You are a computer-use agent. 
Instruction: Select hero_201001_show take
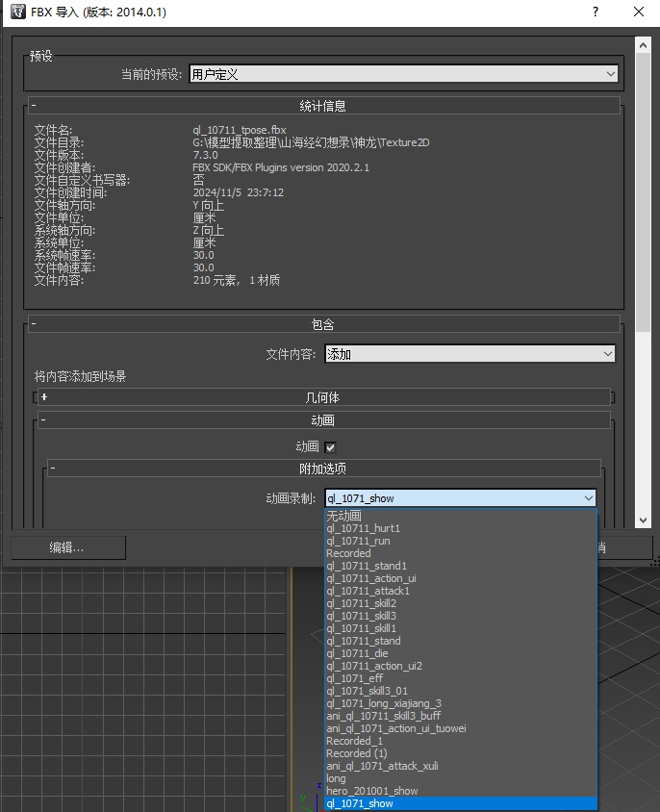pyautogui.click(x=461, y=791)
